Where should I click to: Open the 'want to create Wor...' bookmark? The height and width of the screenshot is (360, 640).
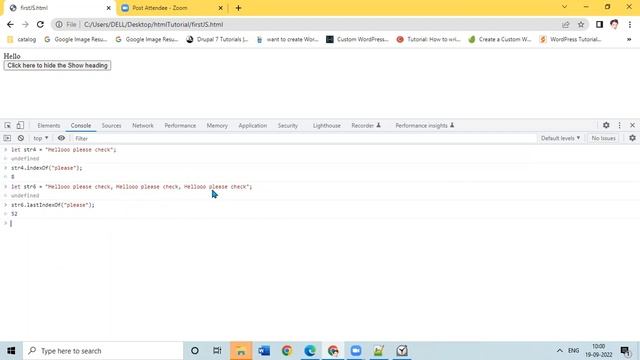click(287, 40)
